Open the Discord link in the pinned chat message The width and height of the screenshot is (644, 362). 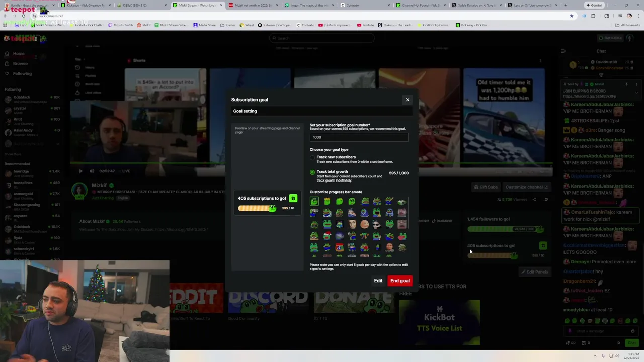(589, 96)
